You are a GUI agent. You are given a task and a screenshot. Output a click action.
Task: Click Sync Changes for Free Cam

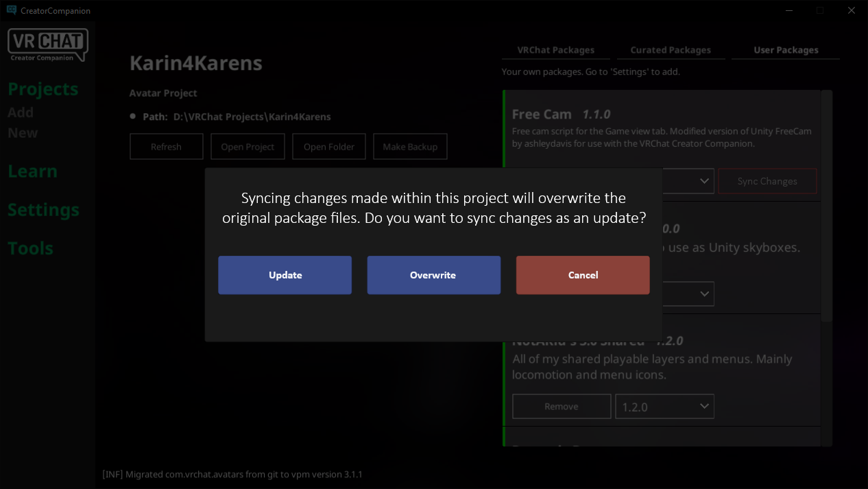tap(767, 181)
